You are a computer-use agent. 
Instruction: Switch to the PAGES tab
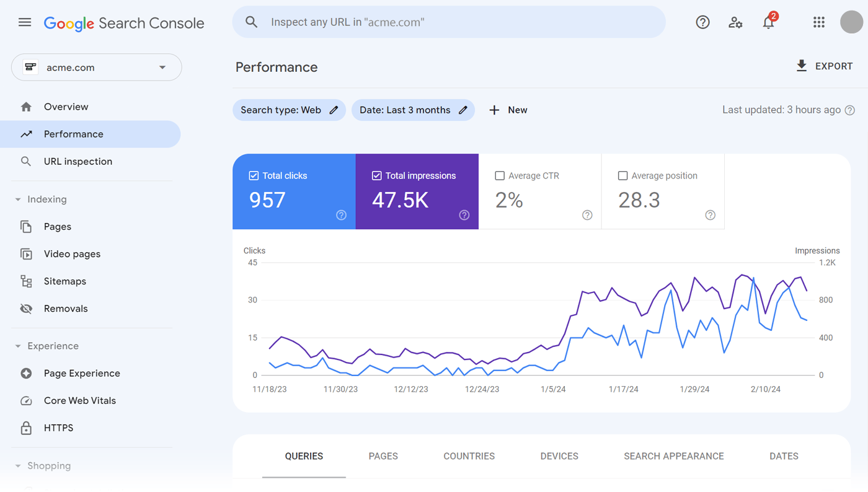click(383, 456)
